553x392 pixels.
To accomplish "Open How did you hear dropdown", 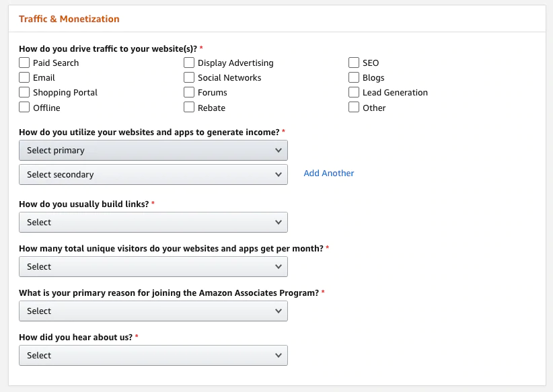I will (x=153, y=356).
